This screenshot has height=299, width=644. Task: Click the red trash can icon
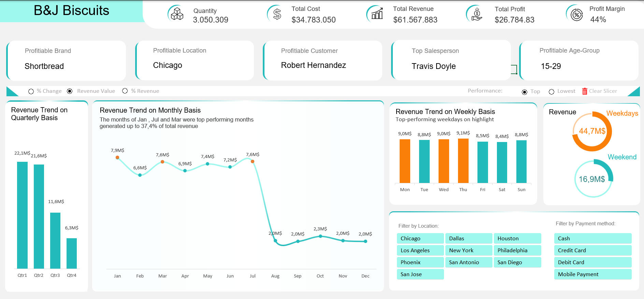(x=585, y=91)
